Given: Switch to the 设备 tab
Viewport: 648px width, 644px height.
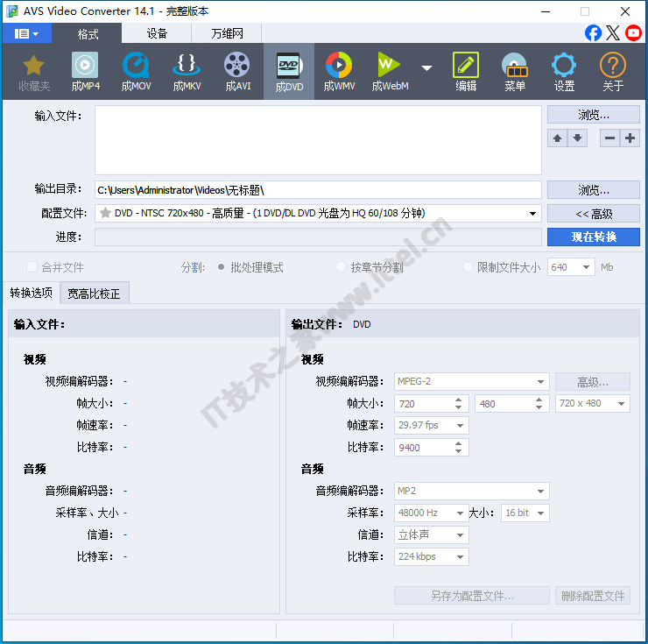Looking at the screenshot, I should pos(157,33).
